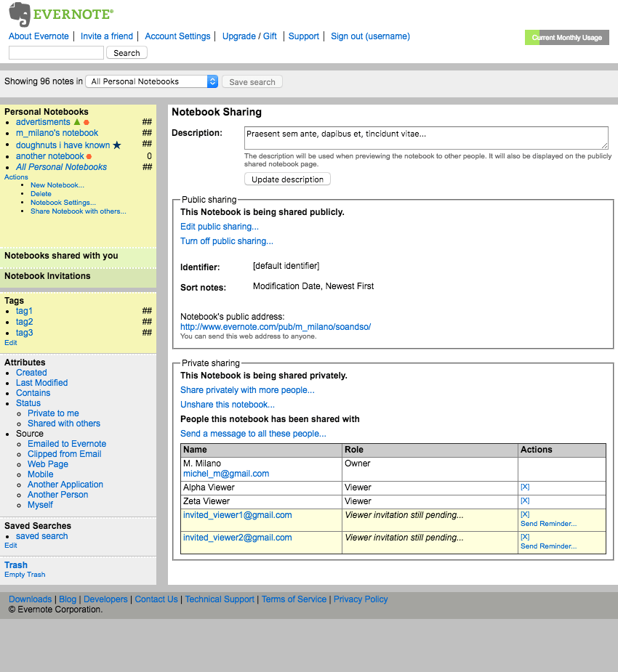
Task: Filter by tag3
Action: 25,333
